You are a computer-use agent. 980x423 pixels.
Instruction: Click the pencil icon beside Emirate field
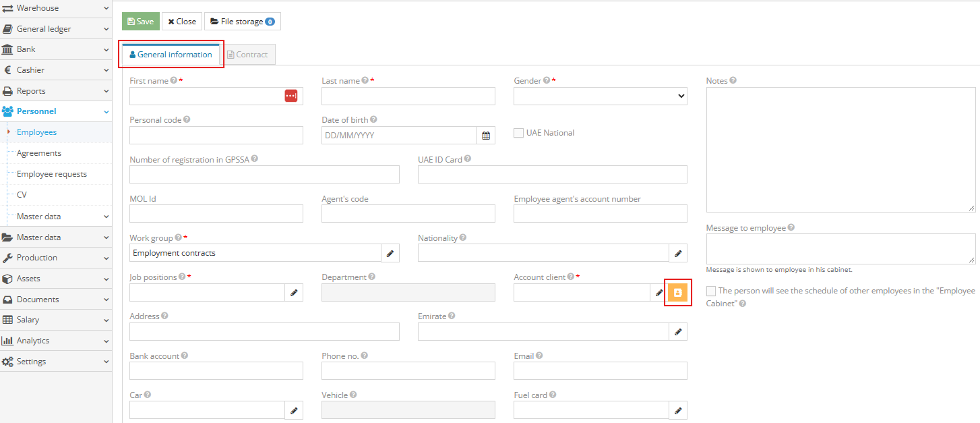(678, 331)
